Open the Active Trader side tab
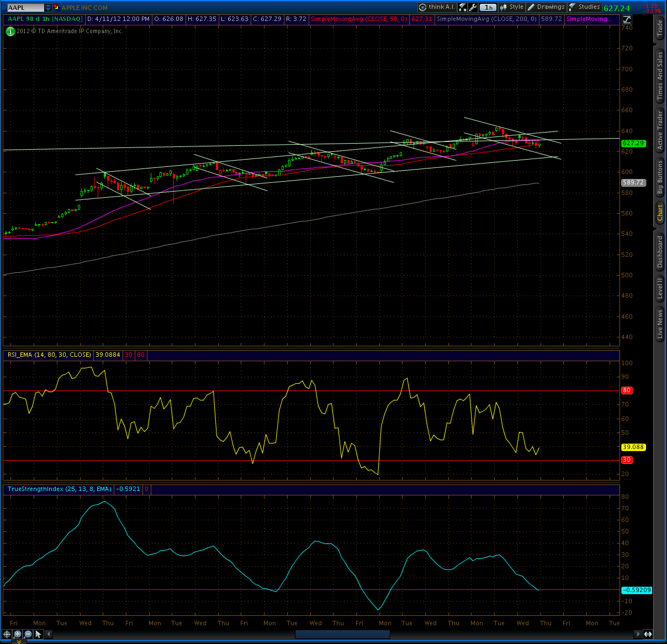 660,130
